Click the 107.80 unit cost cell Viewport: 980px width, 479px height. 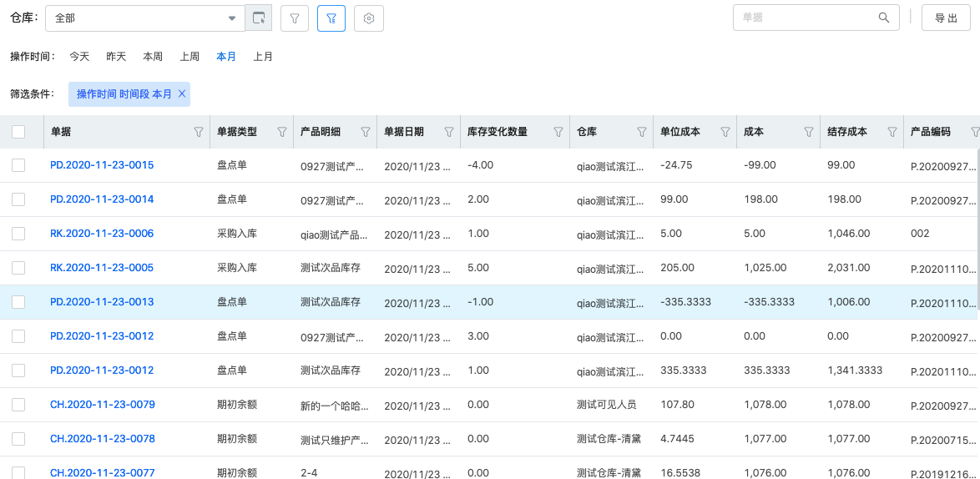[x=677, y=405]
